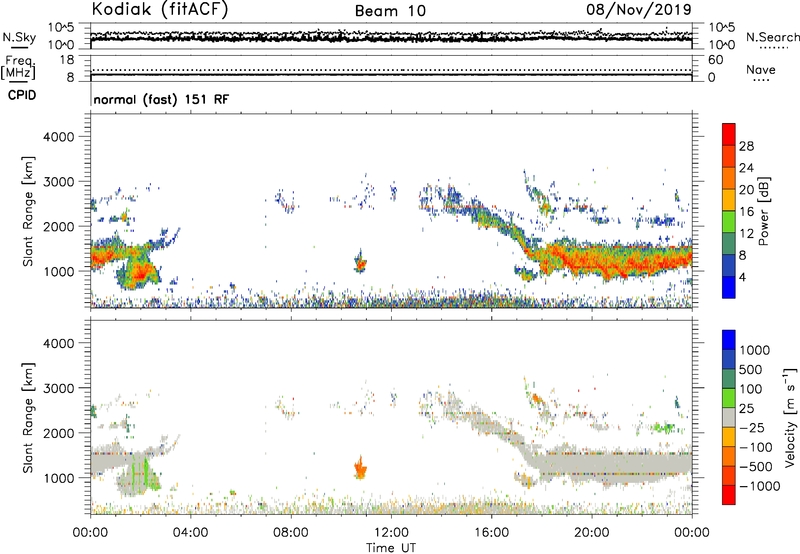The width and height of the screenshot is (800, 554).
Task: Click the orange velocity blob near 11:00 UT
Action: point(360,470)
